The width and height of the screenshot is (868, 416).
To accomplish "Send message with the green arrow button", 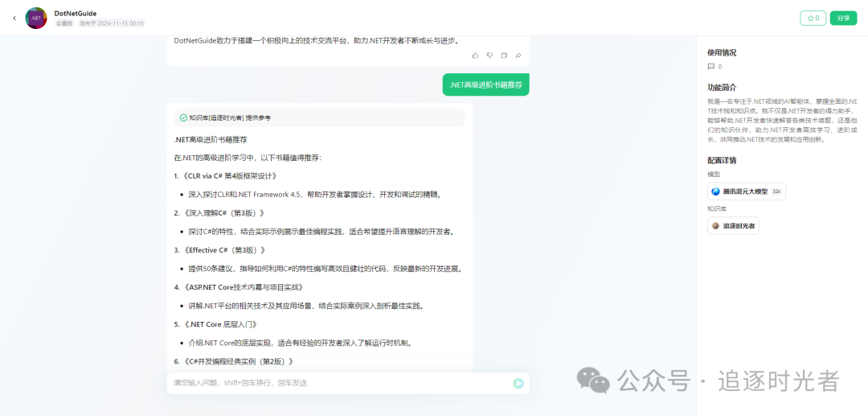I will tap(518, 383).
